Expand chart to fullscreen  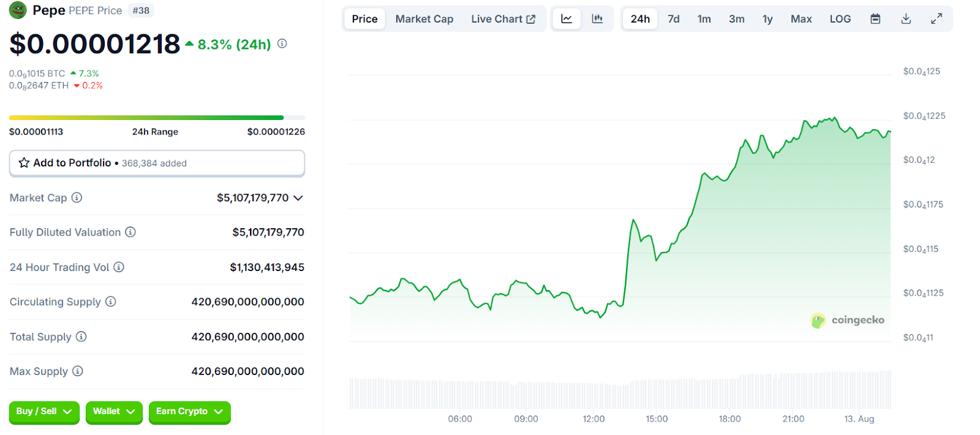click(937, 19)
